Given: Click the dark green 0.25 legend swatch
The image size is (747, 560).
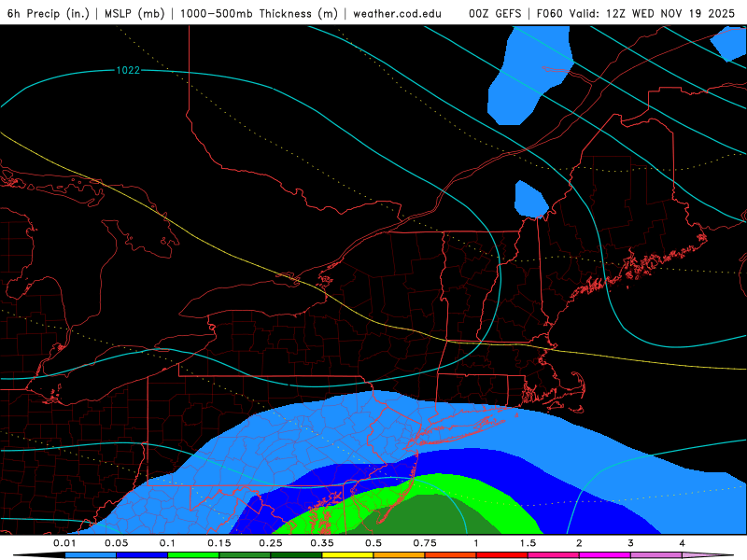Looking at the screenshot, I should [296, 555].
